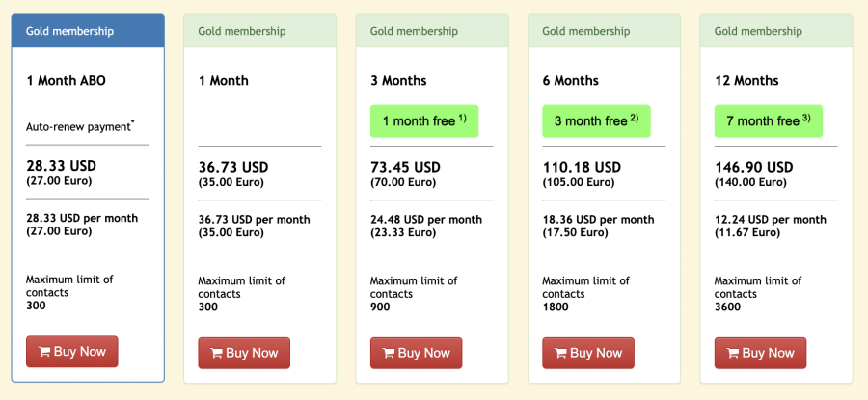Click cart icon on 1 Month ABO button

pos(44,351)
